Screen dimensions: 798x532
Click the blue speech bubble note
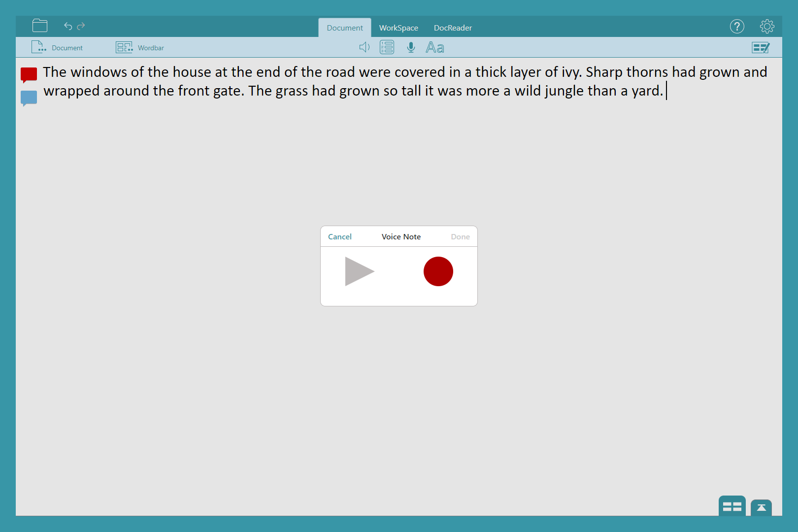[29, 98]
